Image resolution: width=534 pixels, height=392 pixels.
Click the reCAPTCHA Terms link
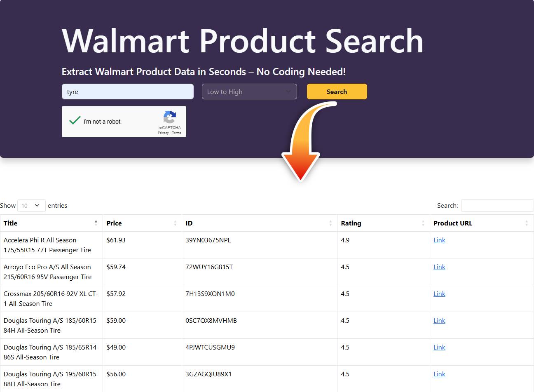coord(177,133)
